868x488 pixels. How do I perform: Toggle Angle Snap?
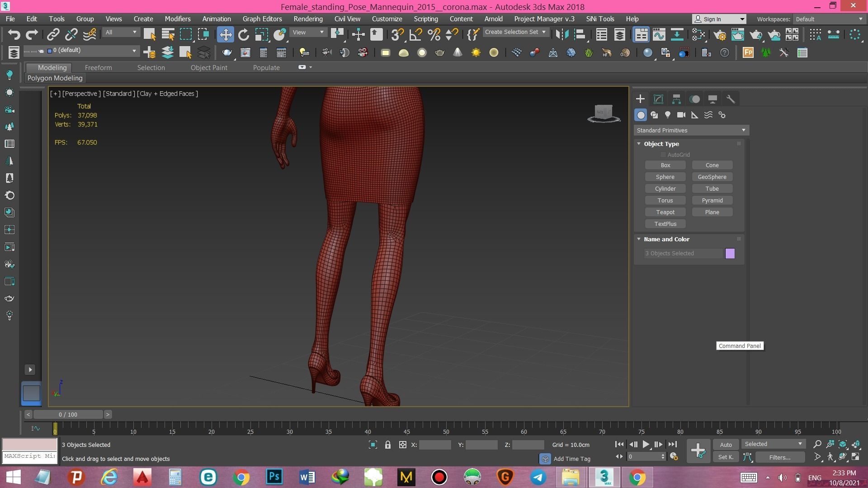tap(415, 34)
